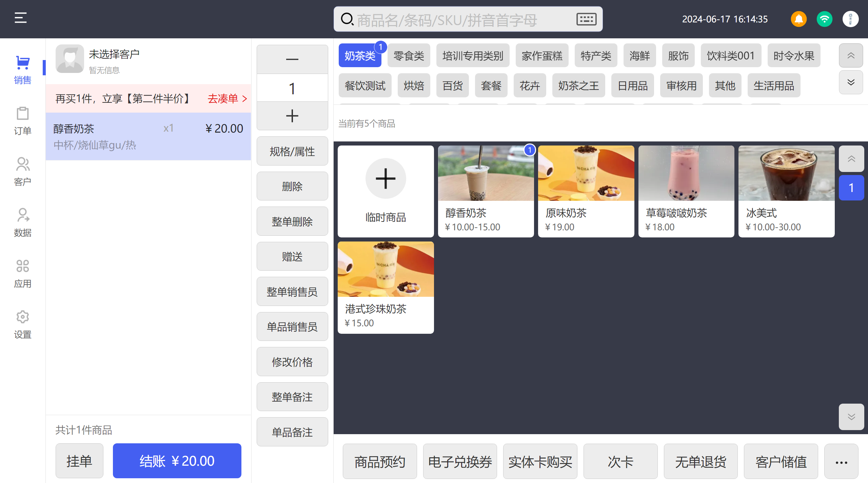Open Settings (设置) gear icon
Image resolution: width=868 pixels, height=483 pixels.
click(x=23, y=325)
